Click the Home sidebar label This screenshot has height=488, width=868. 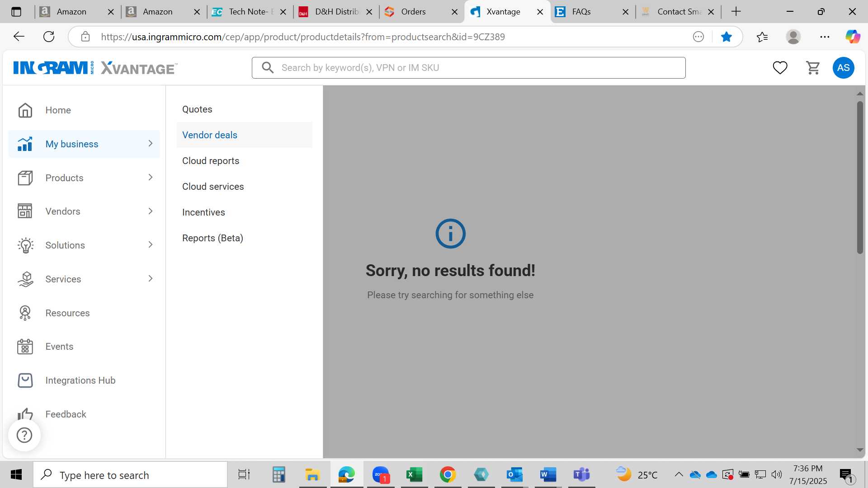pos(58,110)
